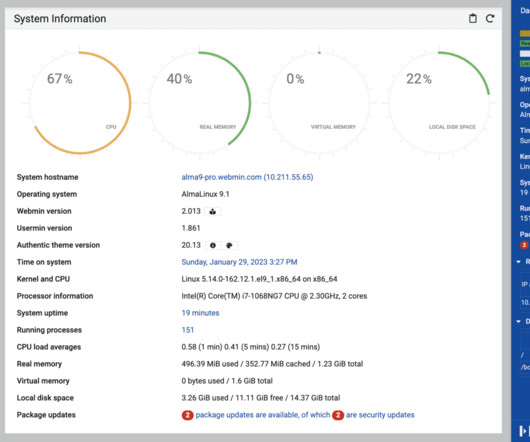Viewport: 530px width, 442px height.
Task: Click the palette icon beside theme version
Action: 229,245
